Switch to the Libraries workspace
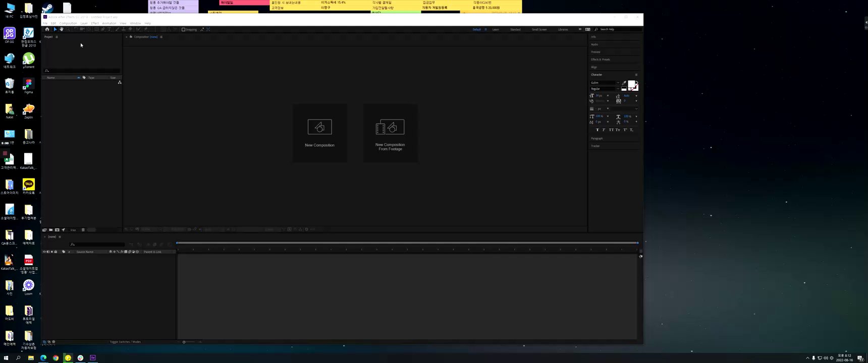Image resolution: width=868 pixels, height=363 pixels. point(563,29)
